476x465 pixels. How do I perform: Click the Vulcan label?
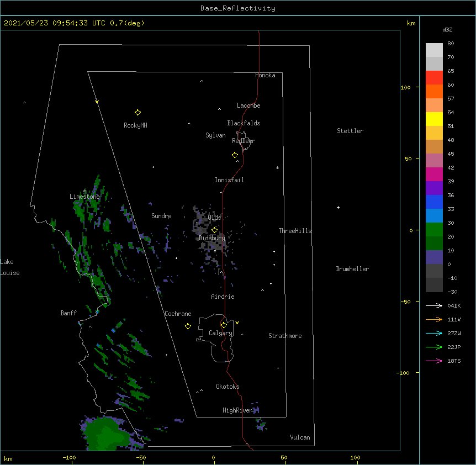[300, 437]
